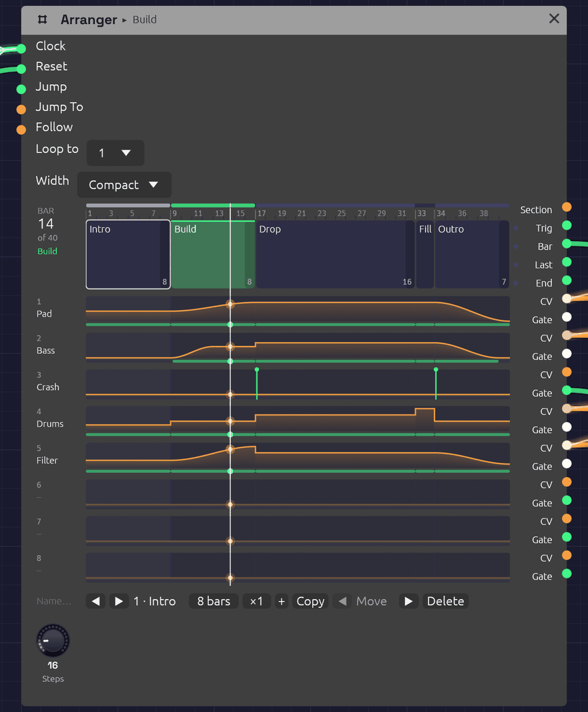Click bar 17 on the ruler
Screen dimensions: 588x712
tap(262, 214)
